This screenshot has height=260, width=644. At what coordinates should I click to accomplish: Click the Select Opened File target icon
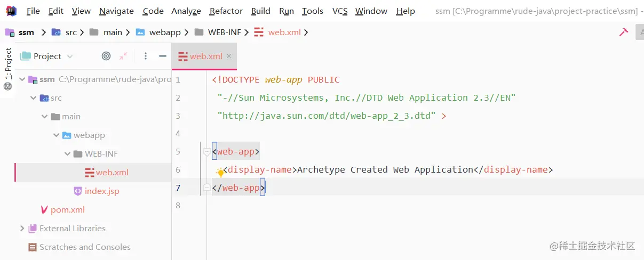[106, 56]
